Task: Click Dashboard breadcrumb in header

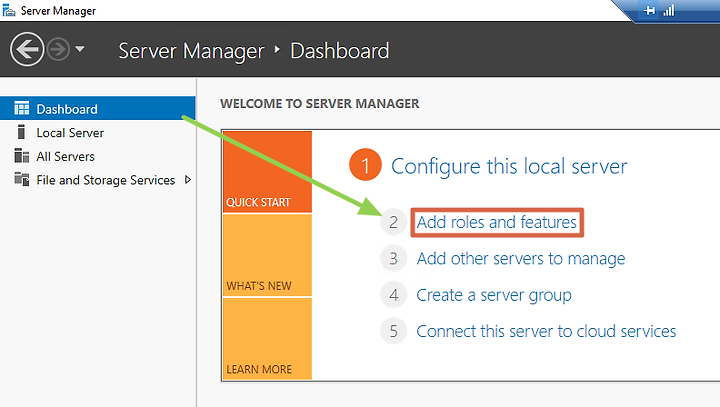Action: [340, 51]
